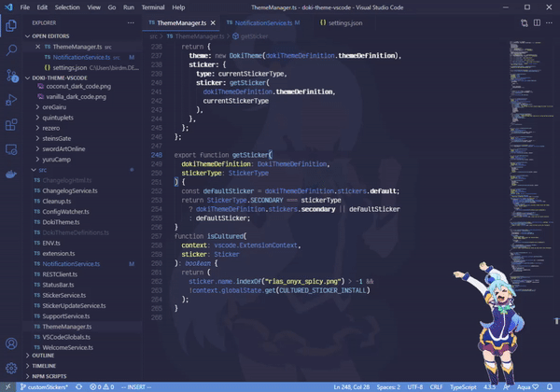Screen dimensions: 560x392
Task: Open the Extensions view icon
Action: pyautogui.click(x=11, y=124)
